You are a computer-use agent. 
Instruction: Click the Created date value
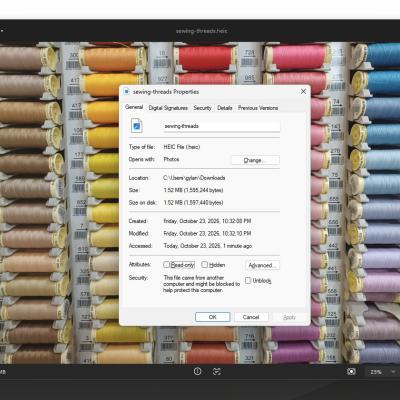[207, 221]
